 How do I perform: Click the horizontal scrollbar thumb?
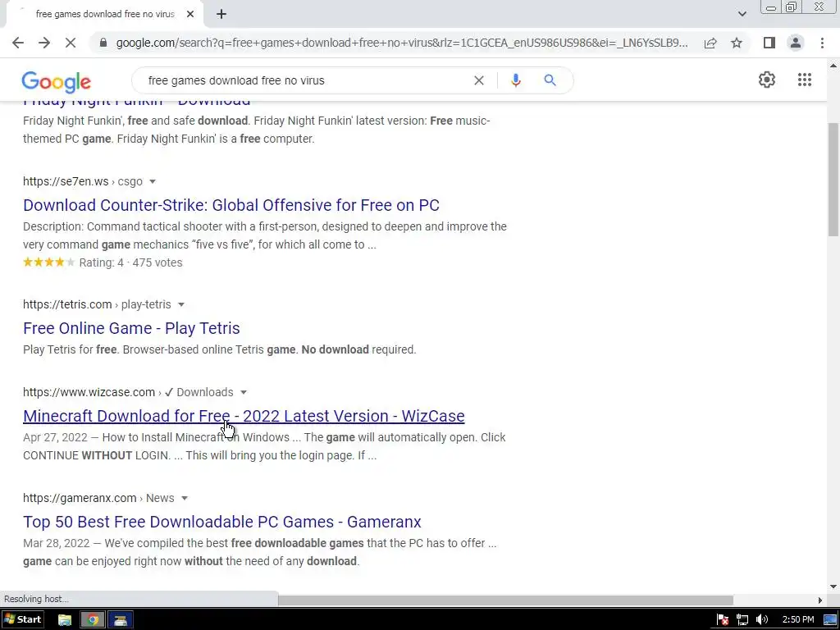click(x=505, y=600)
